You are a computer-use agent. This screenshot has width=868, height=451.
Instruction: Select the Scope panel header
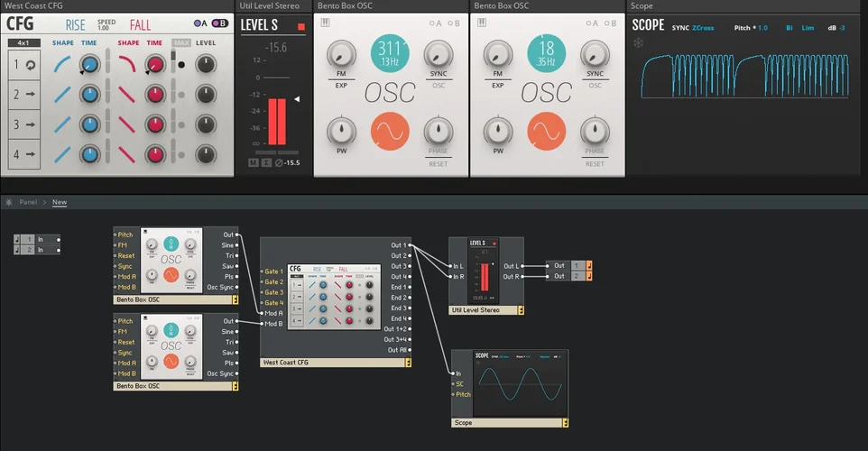pos(744,6)
